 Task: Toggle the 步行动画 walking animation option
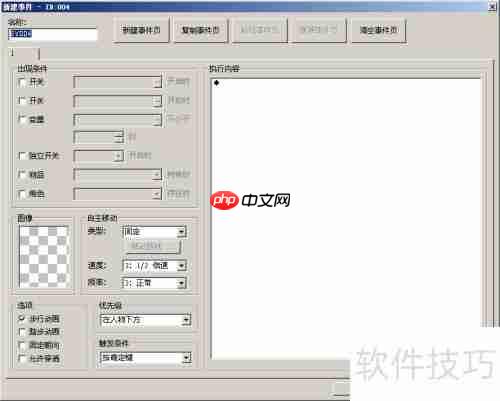pos(22,319)
